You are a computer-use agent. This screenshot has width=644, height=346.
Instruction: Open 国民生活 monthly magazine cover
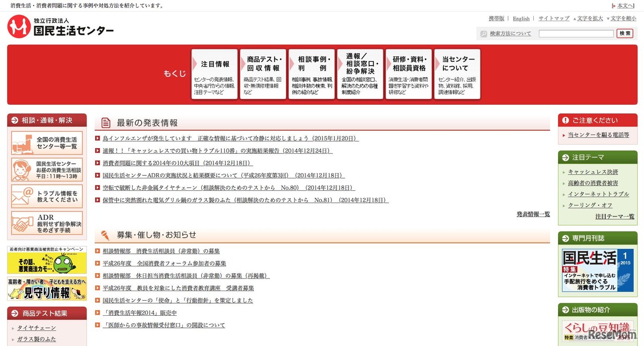[598, 270]
